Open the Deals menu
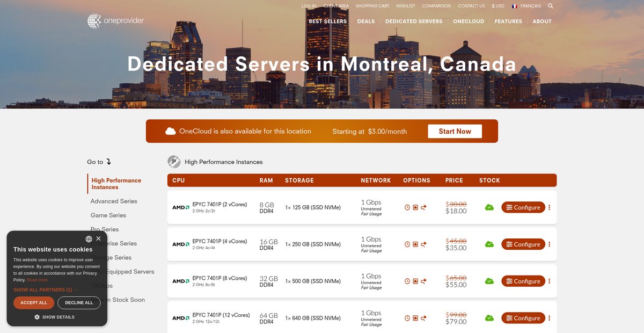Image resolution: width=644 pixels, height=333 pixels. (366, 21)
